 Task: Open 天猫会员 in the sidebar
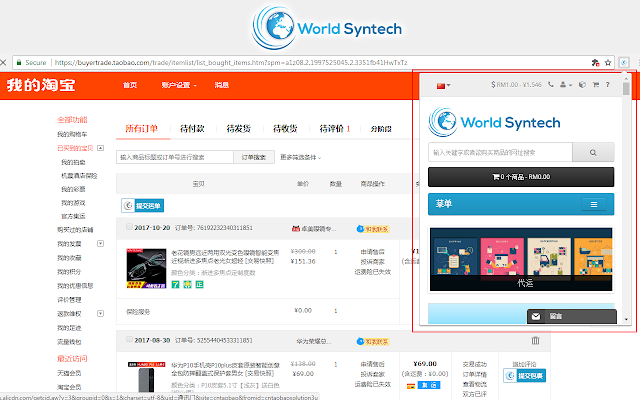pyautogui.click(x=69, y=373)
